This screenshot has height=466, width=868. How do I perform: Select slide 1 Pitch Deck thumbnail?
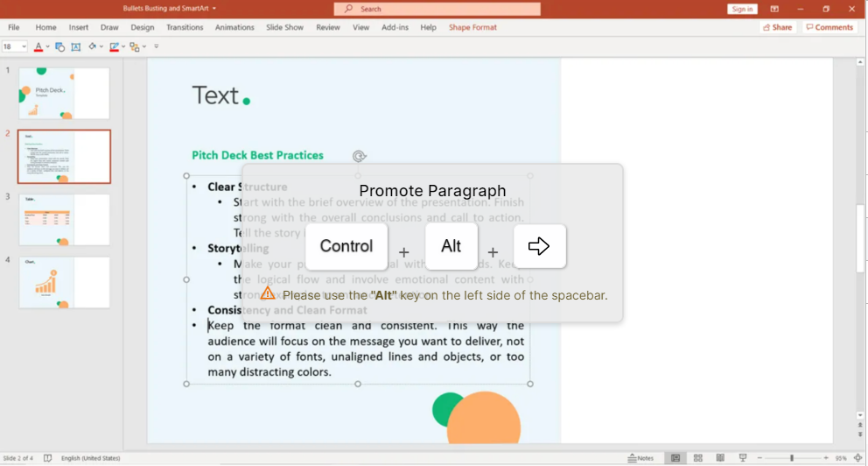64,93
